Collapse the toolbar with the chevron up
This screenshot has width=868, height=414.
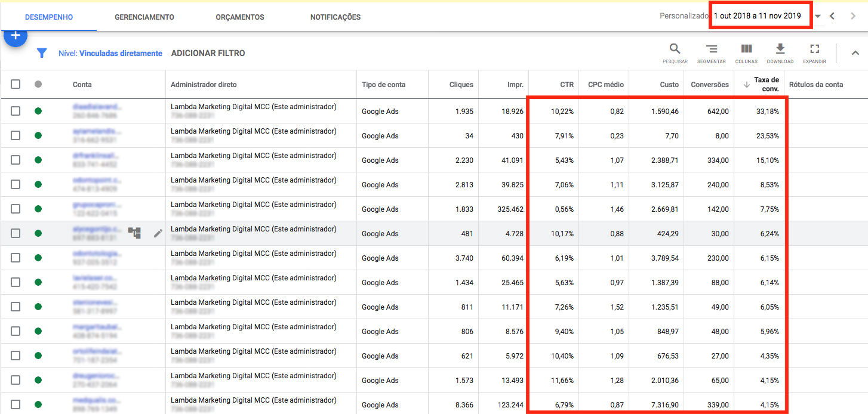[855, 53]
